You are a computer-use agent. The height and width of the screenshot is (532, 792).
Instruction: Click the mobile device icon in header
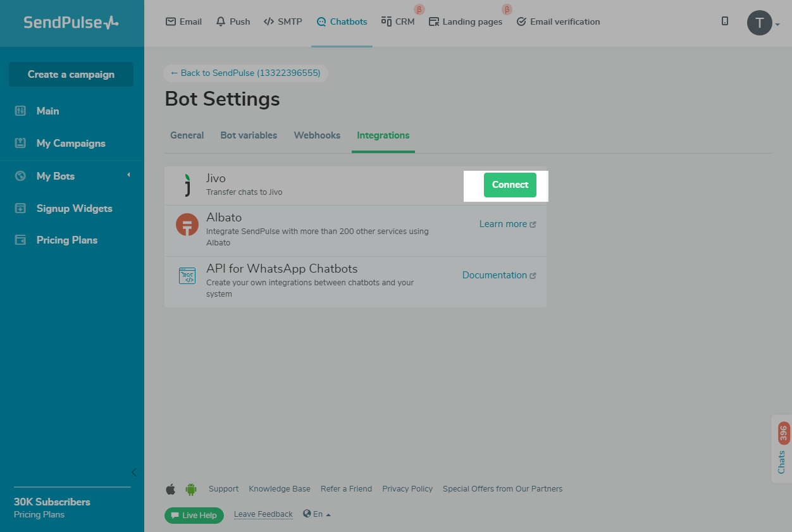(725, 22)
